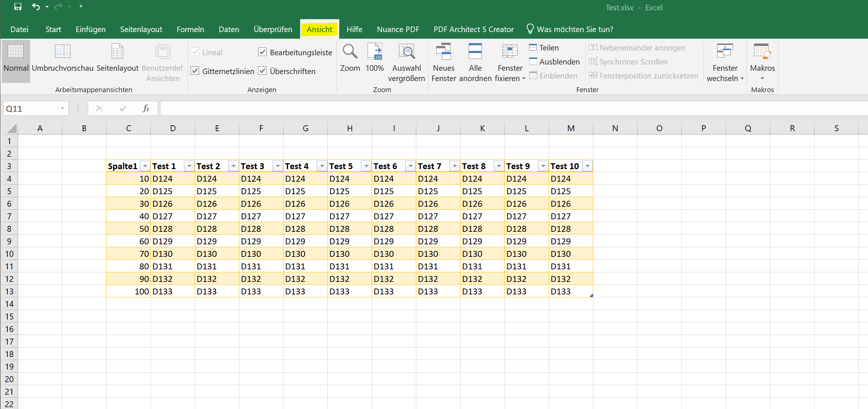Select row header 14
Image resolution: width=868 pixels, height=409 pixels.
[x=9, y=304]
